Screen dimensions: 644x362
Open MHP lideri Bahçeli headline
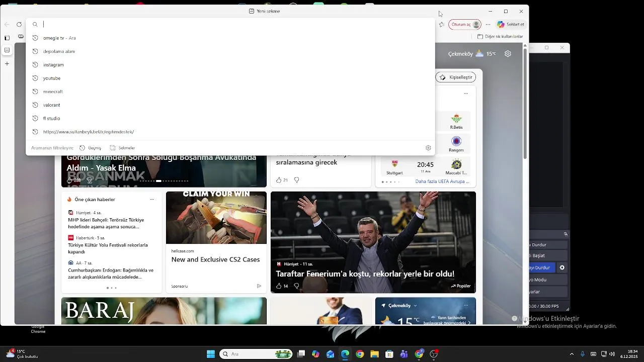pos(106,223)
